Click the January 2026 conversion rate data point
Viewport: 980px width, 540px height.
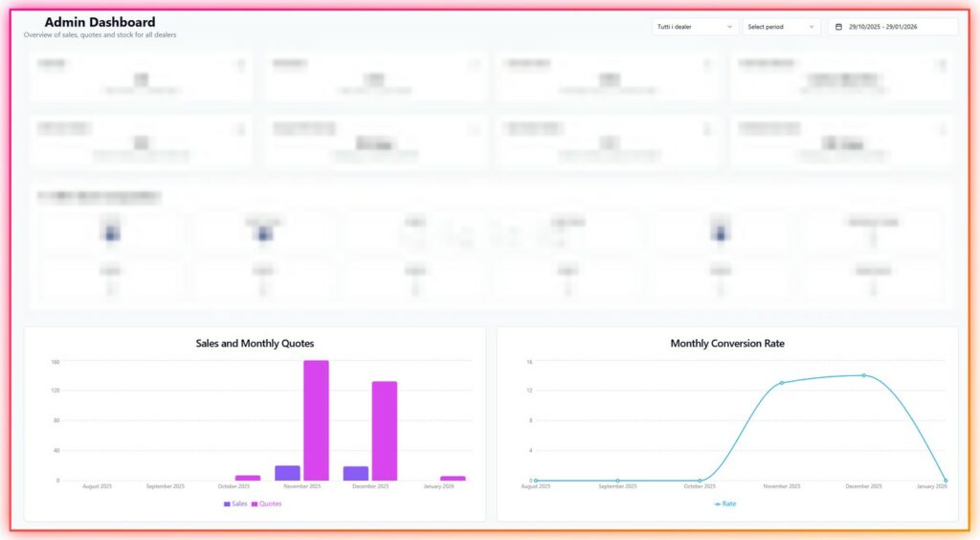946,481
